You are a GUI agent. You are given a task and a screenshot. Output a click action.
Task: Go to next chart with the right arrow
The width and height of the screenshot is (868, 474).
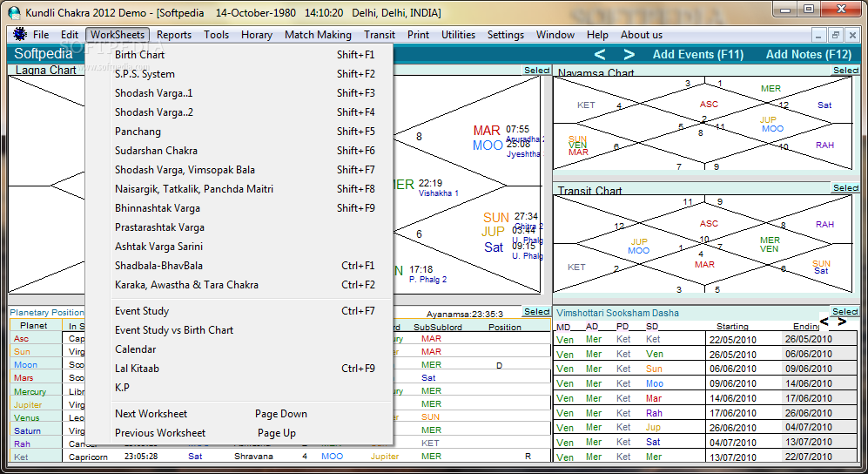coord(629,54)
